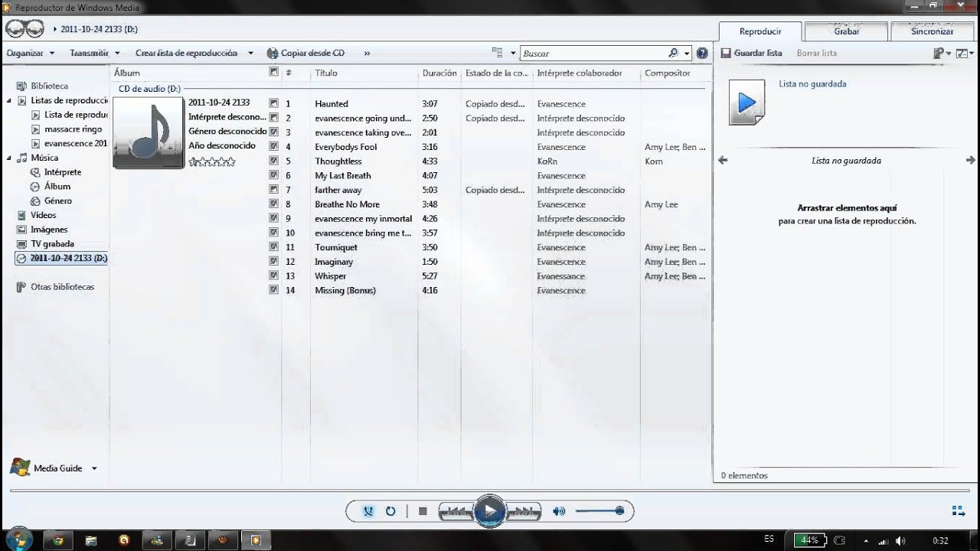Select Intérprete under Música
This screenshot has width=980, height=551.
pyautogui.click(x=62, y=172)
